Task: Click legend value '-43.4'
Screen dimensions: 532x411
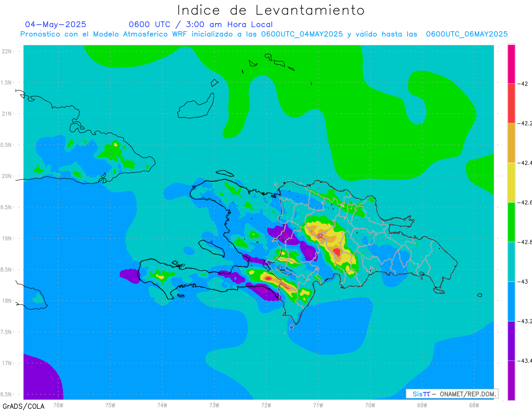Action: [x=525, y=360]
